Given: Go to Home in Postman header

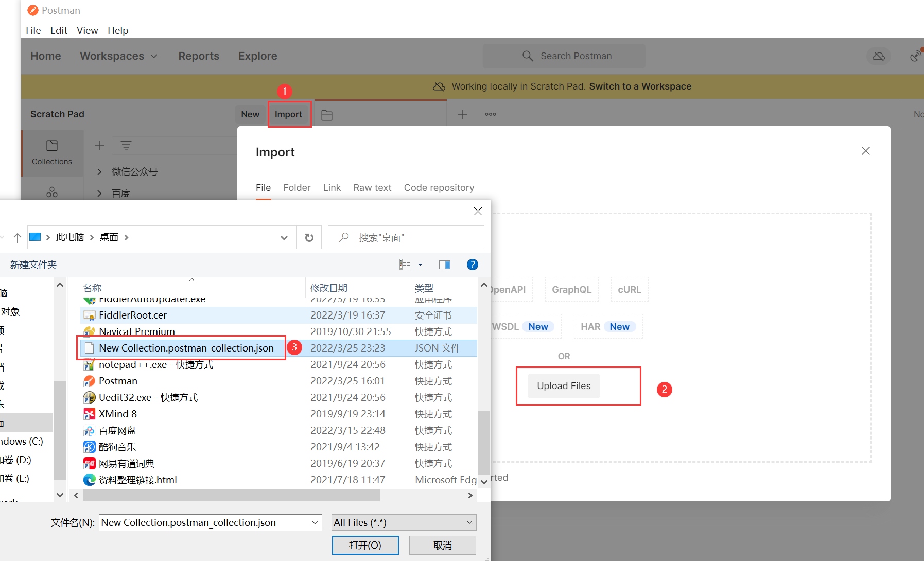Looking at the screenshot, I should coord(46,56).
